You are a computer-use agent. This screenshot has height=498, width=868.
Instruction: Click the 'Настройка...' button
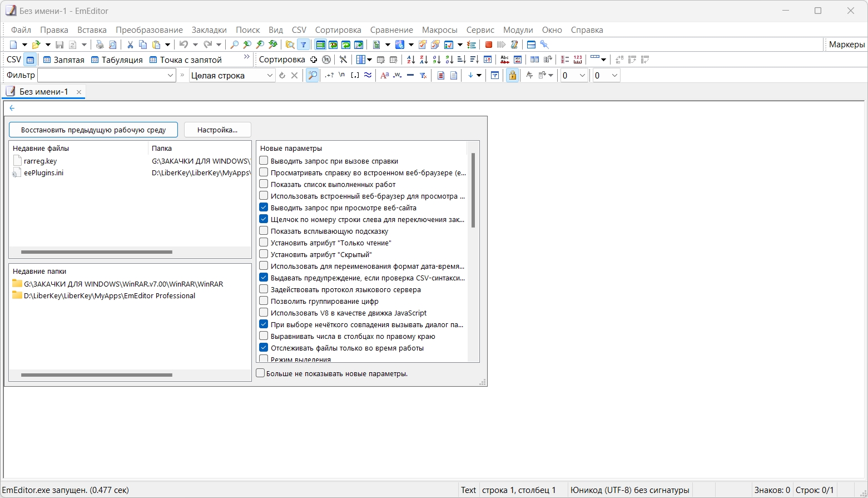click(x=217, y=130)
